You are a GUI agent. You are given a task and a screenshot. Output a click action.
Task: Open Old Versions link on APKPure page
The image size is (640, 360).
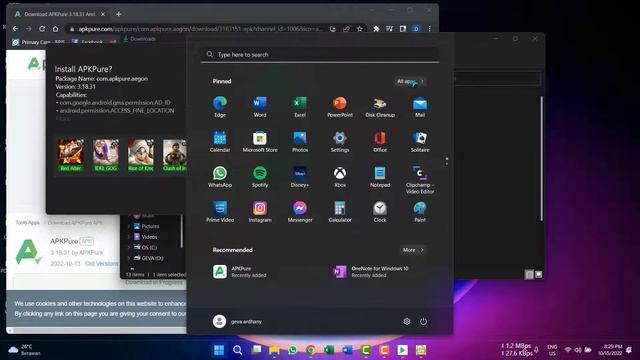point(102,264)
